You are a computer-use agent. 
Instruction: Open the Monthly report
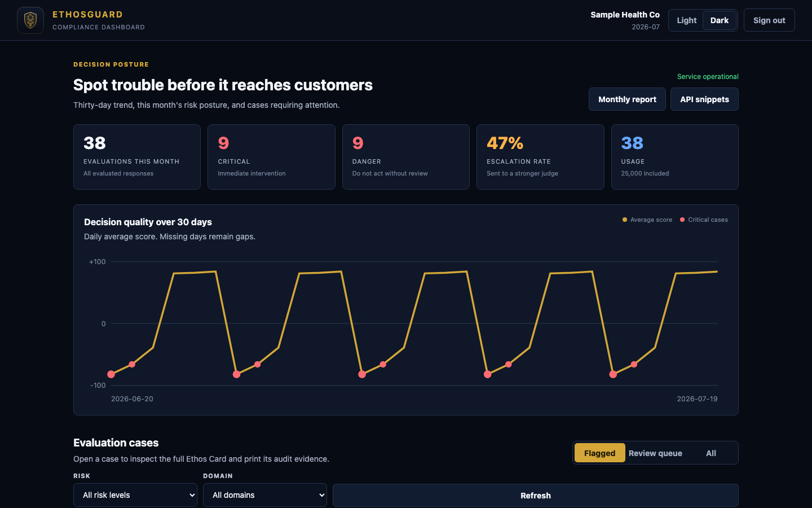pyautogui.click(x=627, y=99)
